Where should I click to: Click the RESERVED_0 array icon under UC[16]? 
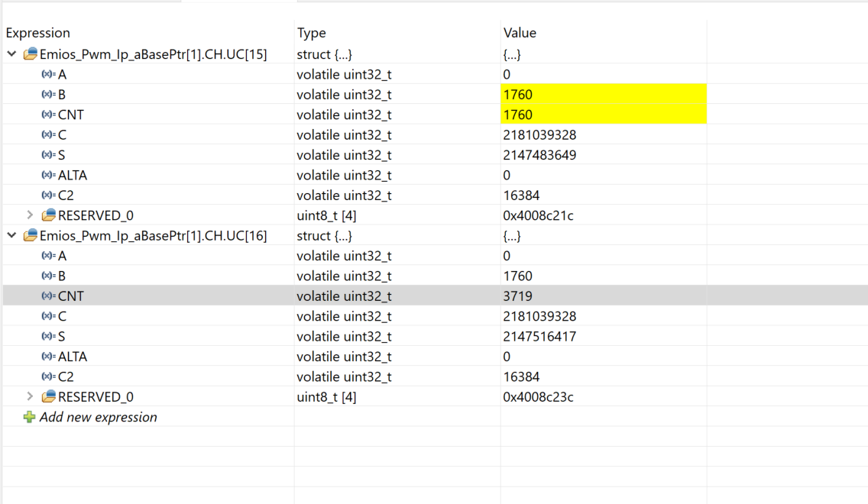pos(48,396)
